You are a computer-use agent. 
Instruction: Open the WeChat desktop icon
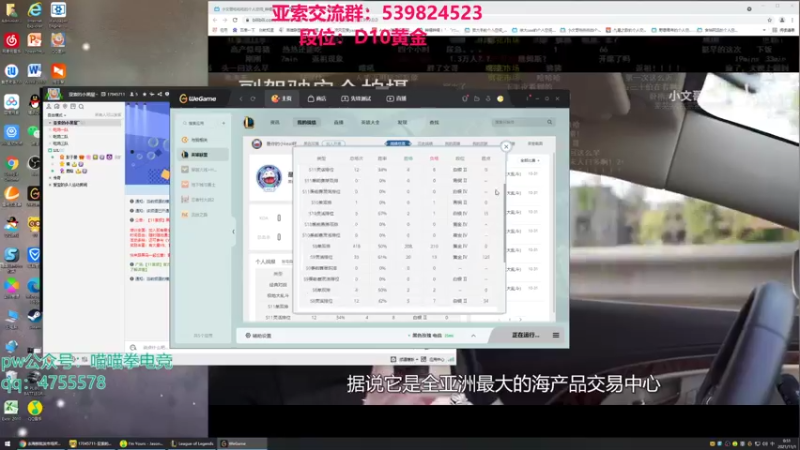(35, 135)
